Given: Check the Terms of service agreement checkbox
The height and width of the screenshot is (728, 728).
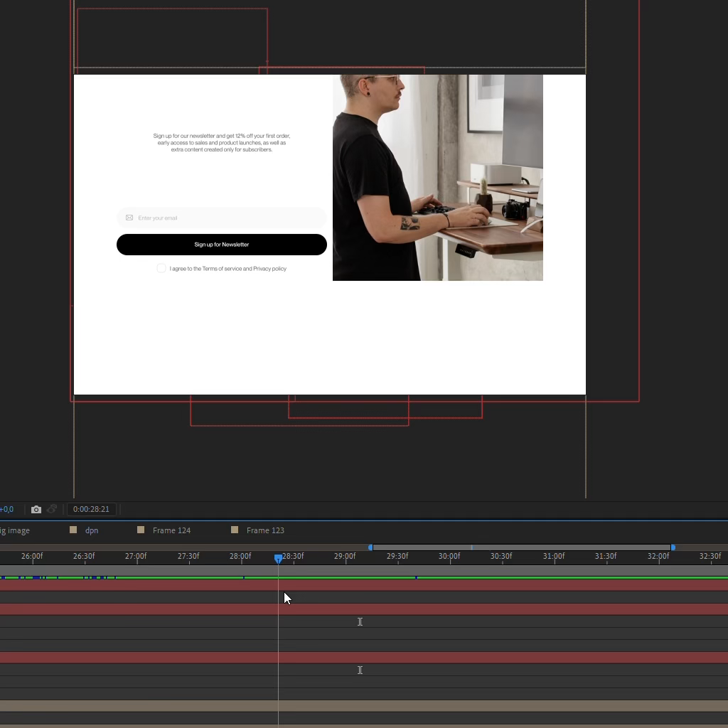Looking at the screenshot, I should tap(161, 268).
